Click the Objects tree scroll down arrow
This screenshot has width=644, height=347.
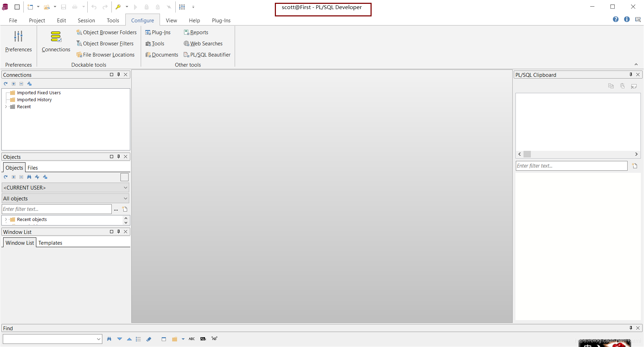tap(126, 223)
